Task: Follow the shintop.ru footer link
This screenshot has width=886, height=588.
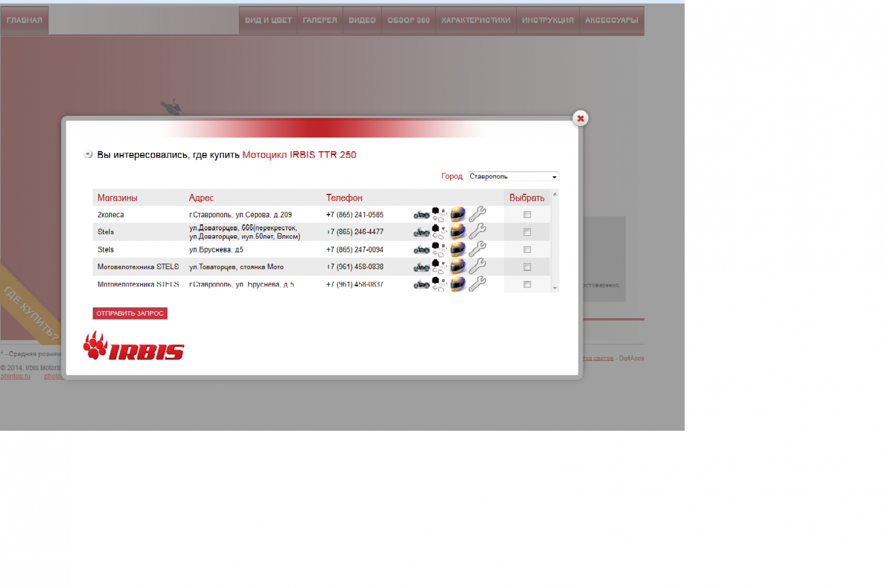Action: pyautogui.click(x=16, y=376)
